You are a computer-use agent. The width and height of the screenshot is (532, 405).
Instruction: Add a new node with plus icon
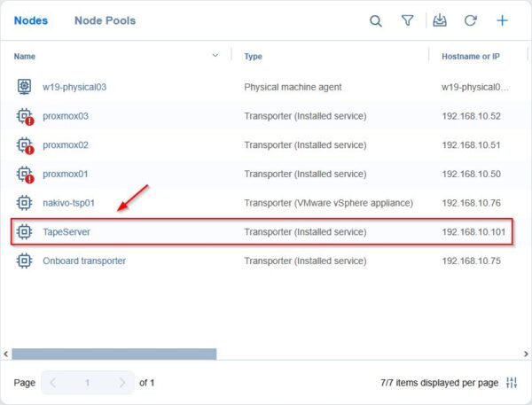pos(502,20)
